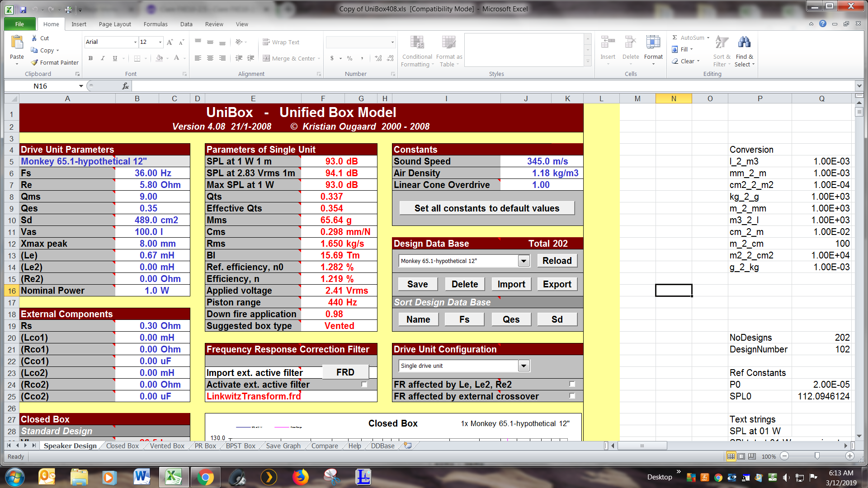Toggle FR affected by external crossover checkbox
Screen dimensions: 868x488
coord(572,396)
